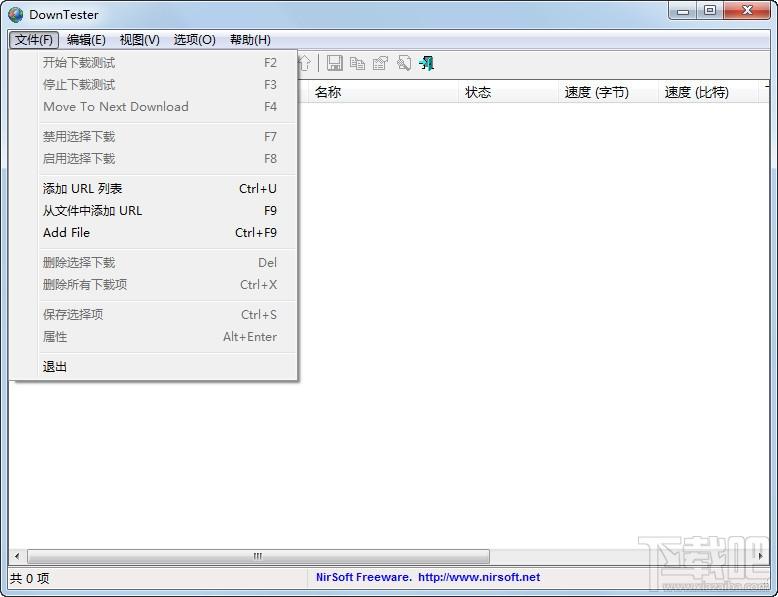Viewport: 778px width, 597px height.
Task: Click the up arrow toolbar icon
Action: click(x=304, y=63)
